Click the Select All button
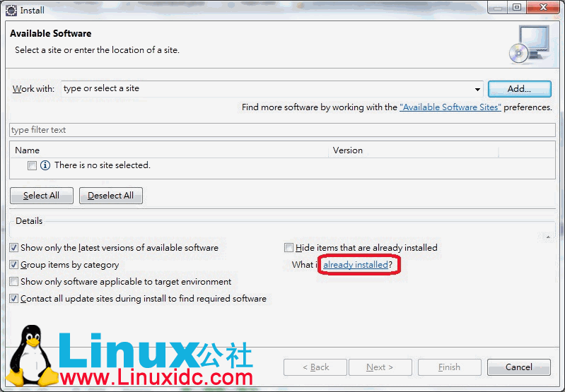The height and width of the screenshot is (392, 565). [x=42, y=196]
